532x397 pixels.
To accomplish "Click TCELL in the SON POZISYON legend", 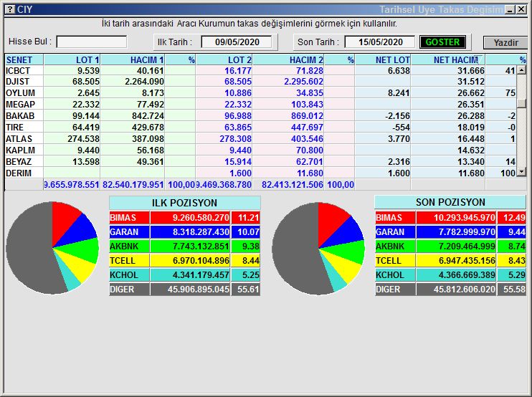I will [x=395, y=261].
